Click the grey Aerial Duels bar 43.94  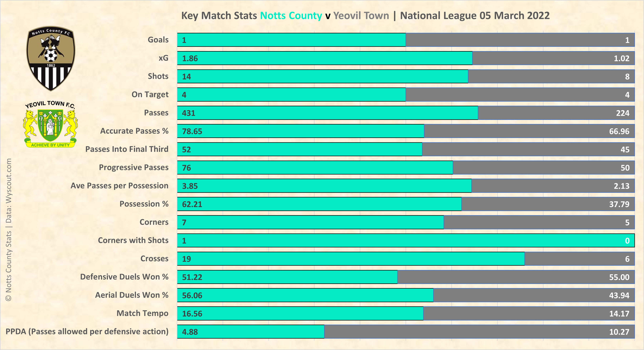[x=534, y=295]
